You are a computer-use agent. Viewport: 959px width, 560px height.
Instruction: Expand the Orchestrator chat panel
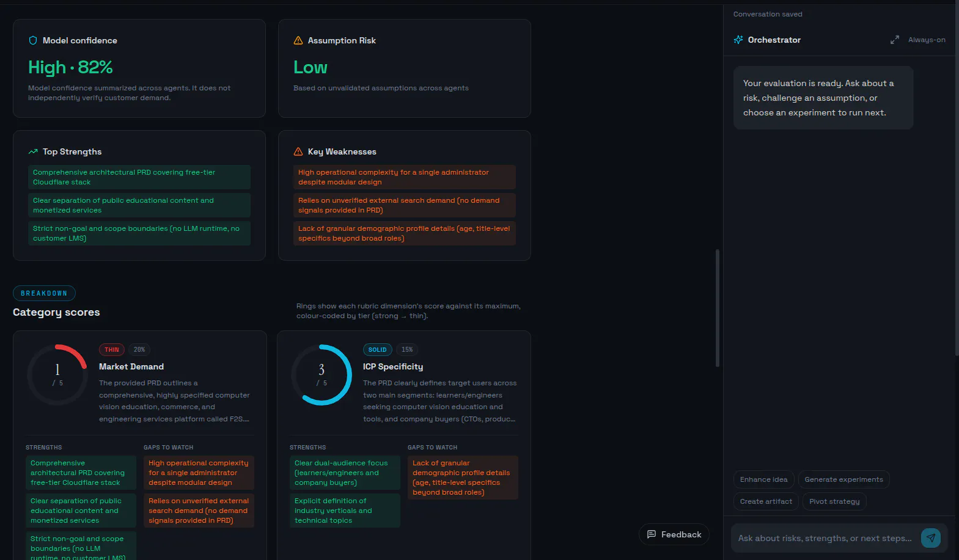click(895, 40)
